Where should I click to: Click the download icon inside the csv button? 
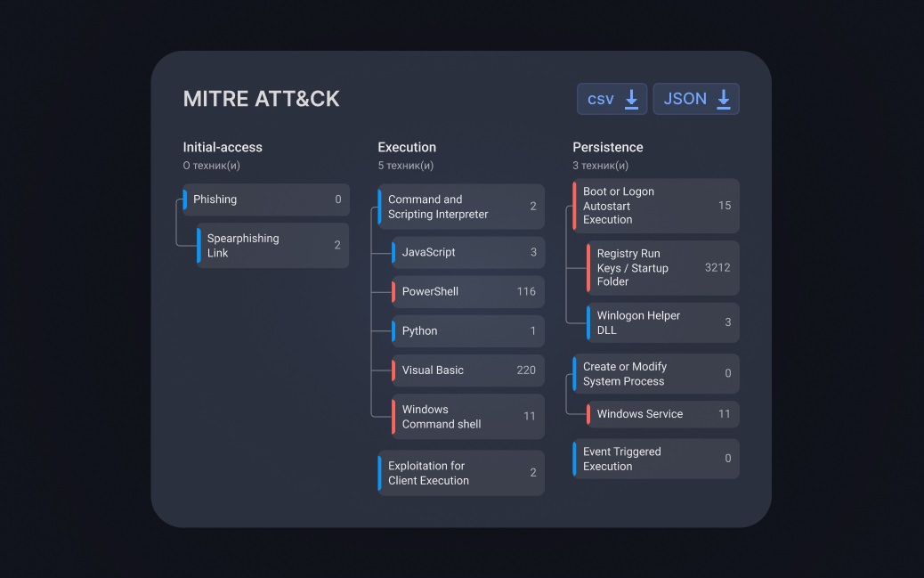pyautogui.click(x=632, y=98)
